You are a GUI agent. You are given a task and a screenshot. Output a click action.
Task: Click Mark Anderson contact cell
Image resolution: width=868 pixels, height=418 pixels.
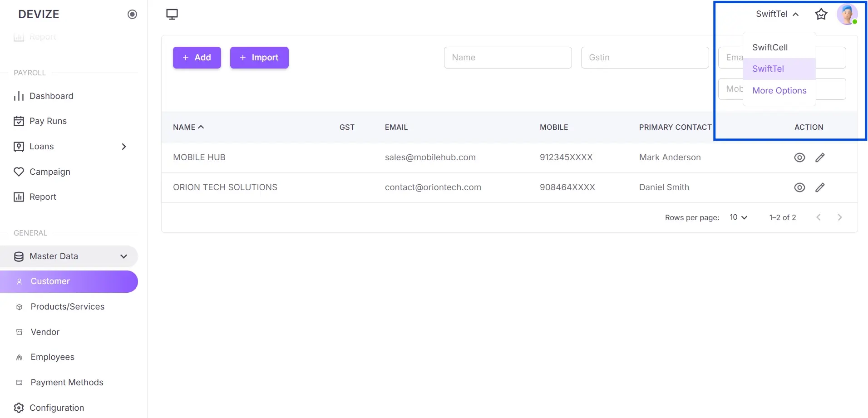tap(670, 157)
